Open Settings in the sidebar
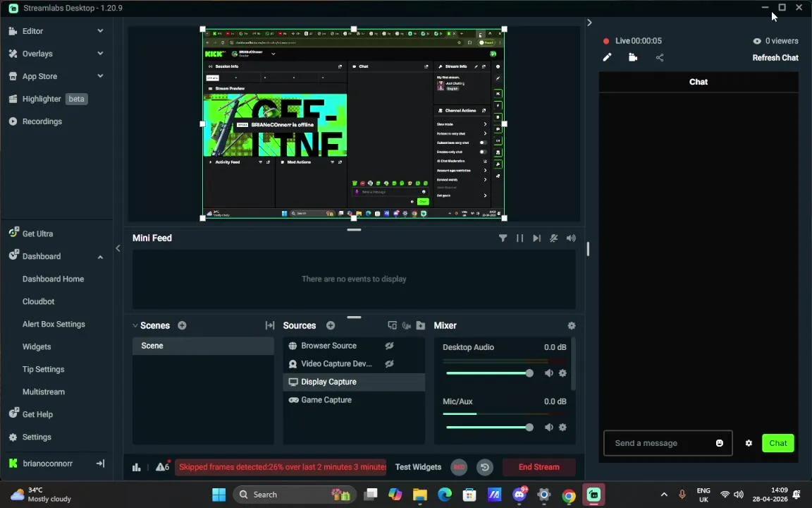Screen dimensions: 812x508 pos(36,437)
